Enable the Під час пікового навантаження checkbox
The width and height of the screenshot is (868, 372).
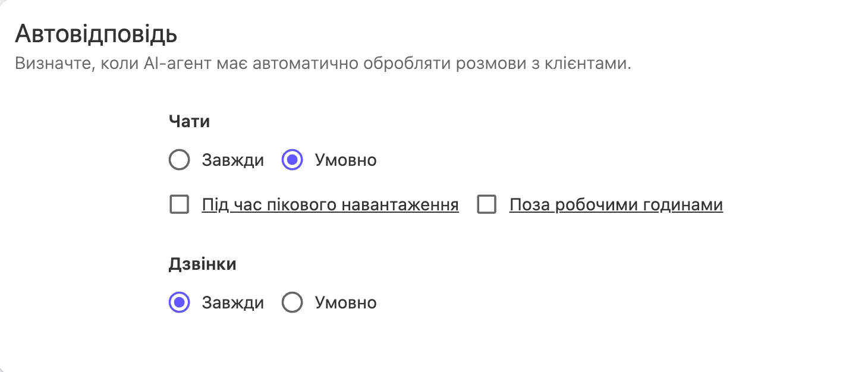(x=179, y=205)
